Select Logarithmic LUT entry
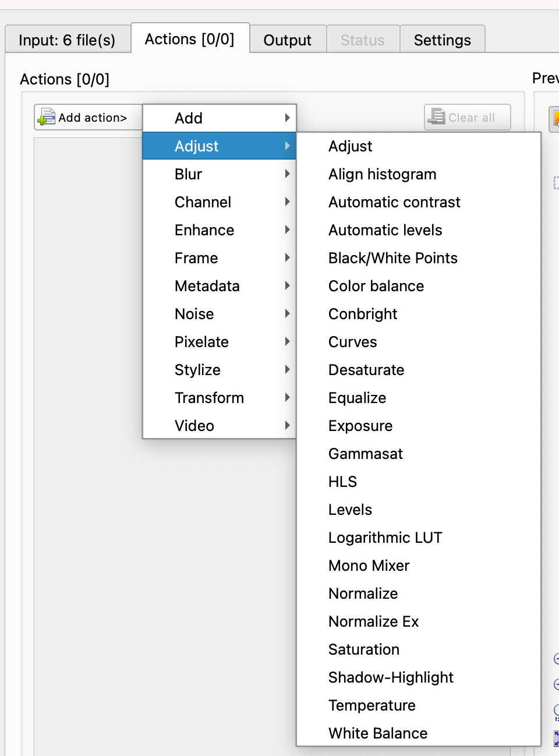 pyautogui.click(x=385, y=538)
